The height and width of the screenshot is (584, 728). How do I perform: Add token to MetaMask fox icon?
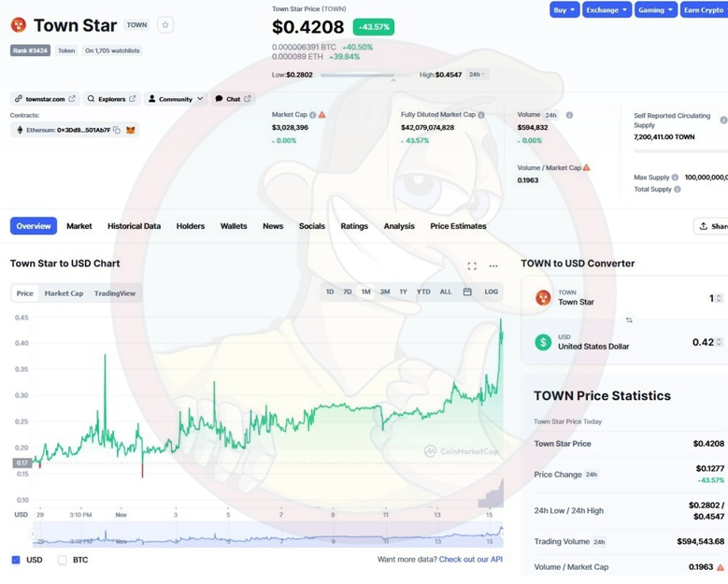pos(131,131)
